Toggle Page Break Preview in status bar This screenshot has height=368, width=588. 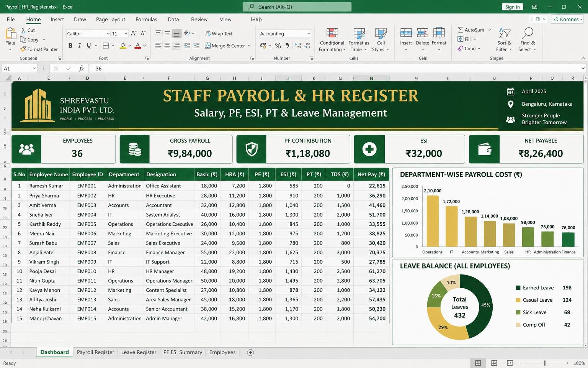point(510,363)
